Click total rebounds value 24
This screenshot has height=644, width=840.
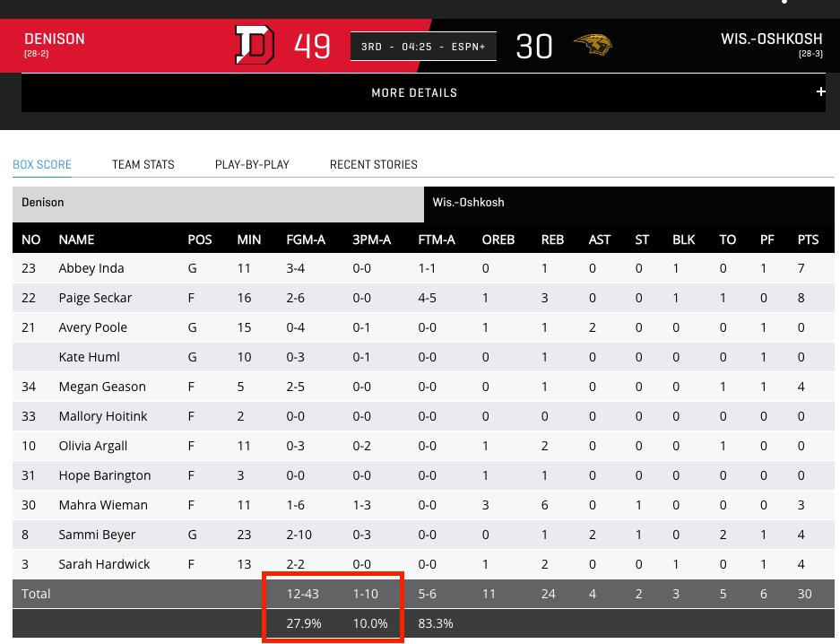click(x=548, y=594)
